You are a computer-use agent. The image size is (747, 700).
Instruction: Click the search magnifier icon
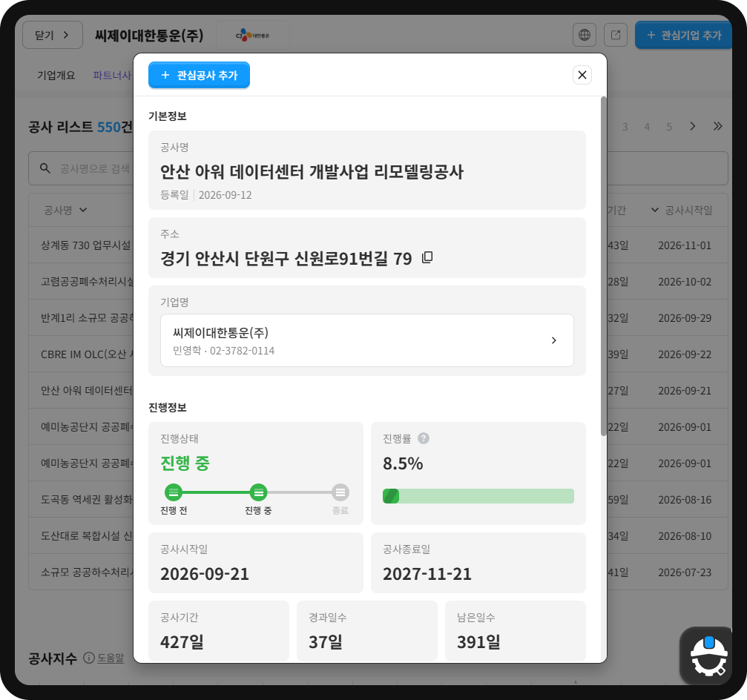click(45, 168)
